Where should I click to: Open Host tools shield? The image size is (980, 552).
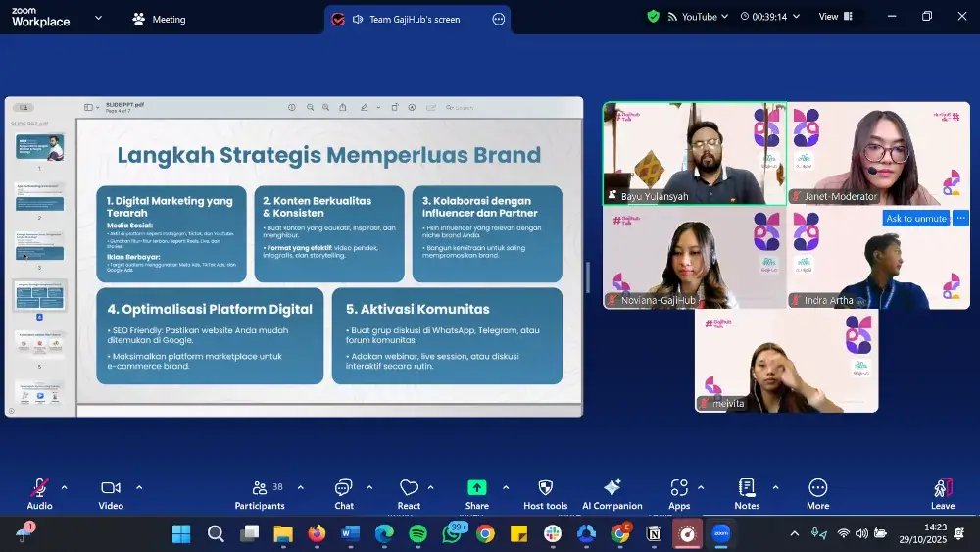coord(546,494)
